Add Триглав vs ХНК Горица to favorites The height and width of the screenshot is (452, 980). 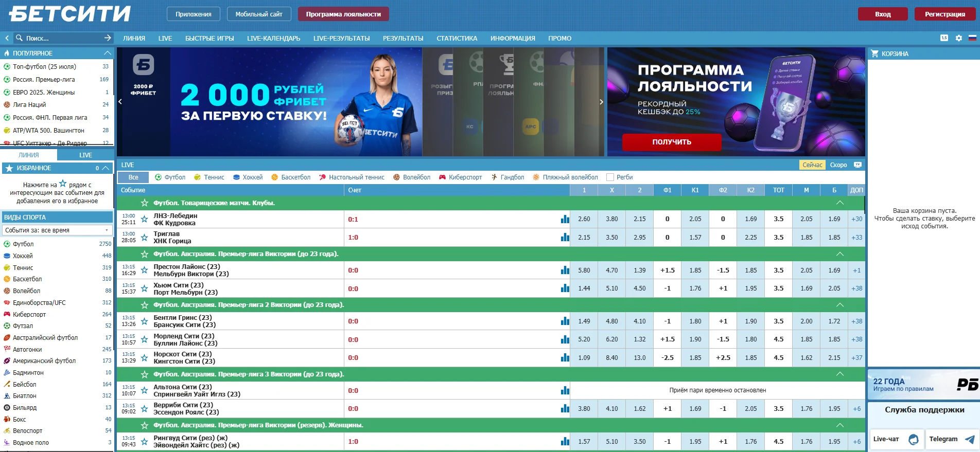pyautogui.click(x=145, y=238)
